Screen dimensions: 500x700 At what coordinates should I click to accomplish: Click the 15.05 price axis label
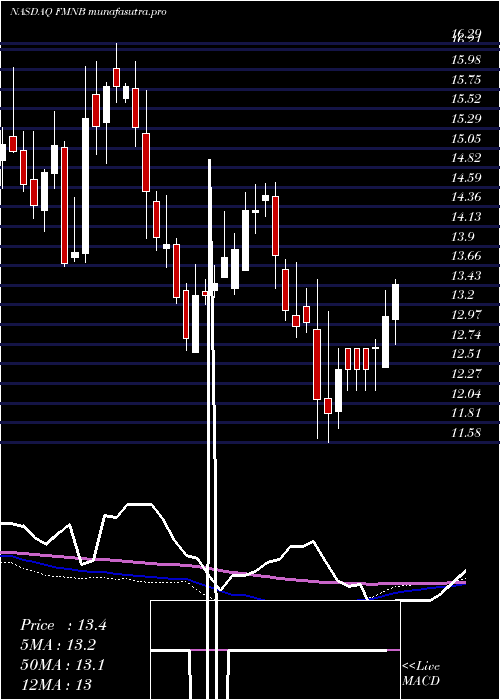466,138
